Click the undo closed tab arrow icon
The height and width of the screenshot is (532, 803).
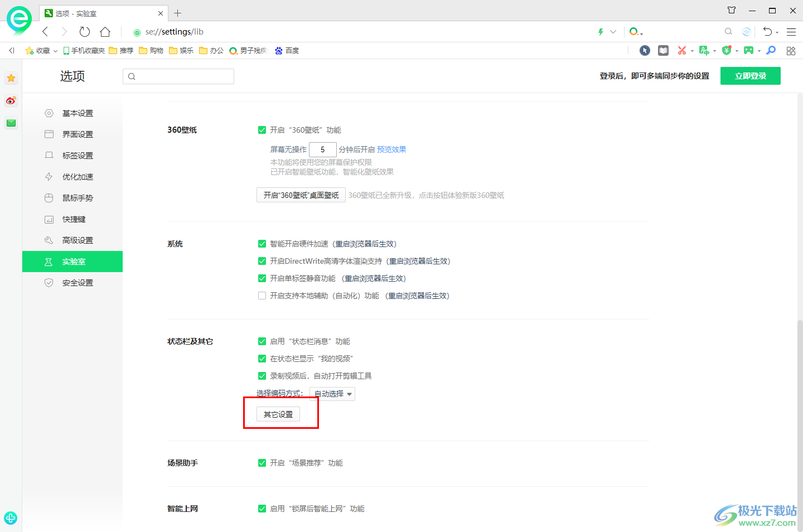click(767, 32)
